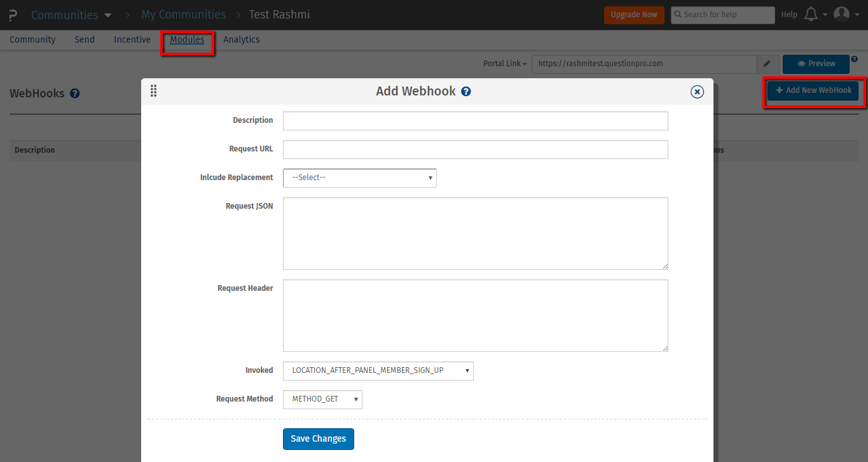Click the Description column header in table
Screen dimensions: 868x462
(35, 150)
